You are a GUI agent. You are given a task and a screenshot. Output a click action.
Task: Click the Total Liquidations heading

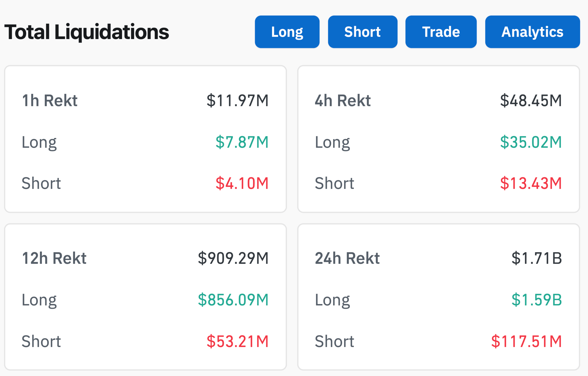pyautogui.click(x=86, y=32)
